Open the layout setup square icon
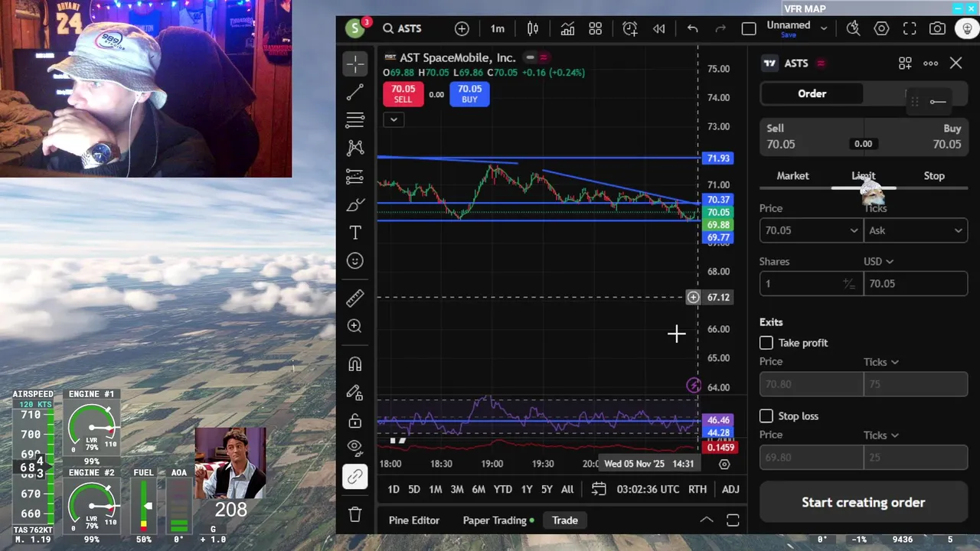 click(749, 28)
